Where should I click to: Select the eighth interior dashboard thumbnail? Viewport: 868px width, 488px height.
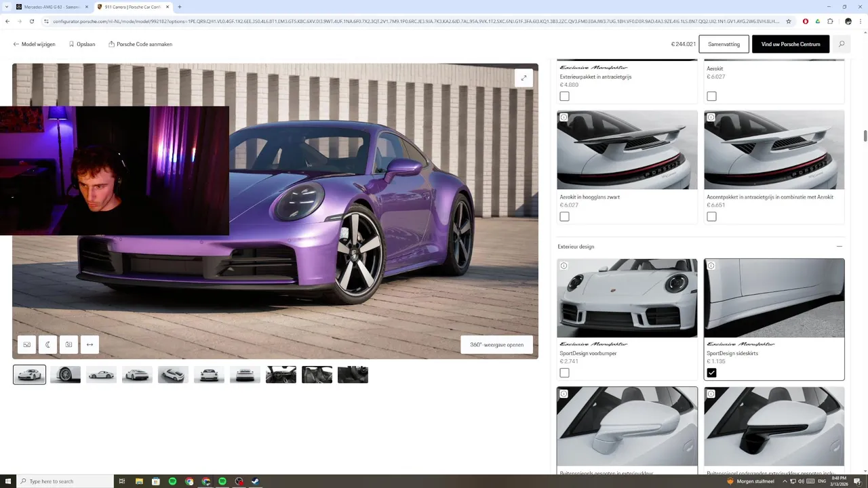coord(281,375)
